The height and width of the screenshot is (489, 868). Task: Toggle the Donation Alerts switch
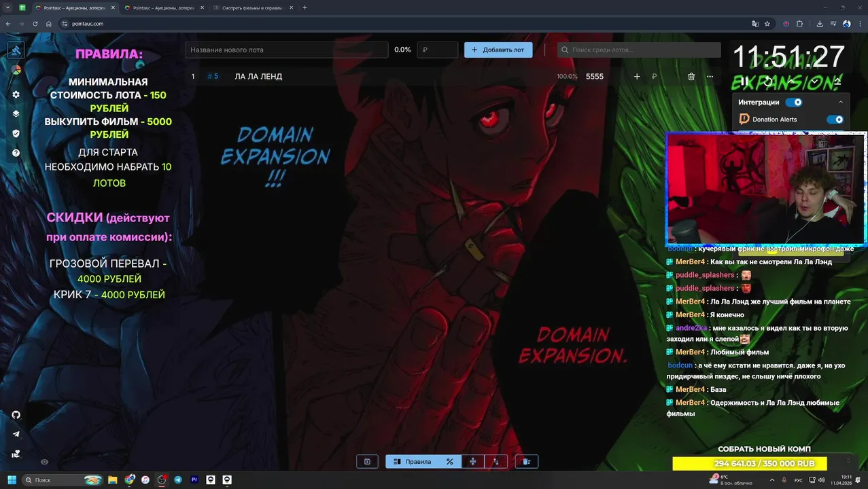coord(835,120)
